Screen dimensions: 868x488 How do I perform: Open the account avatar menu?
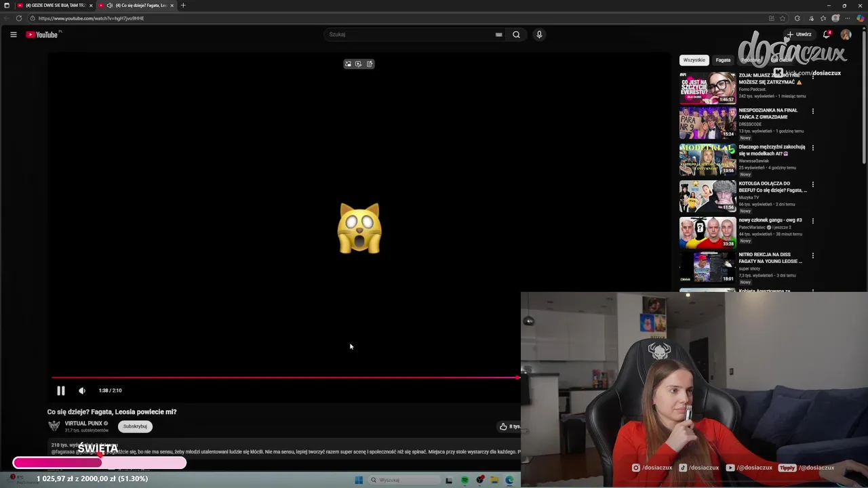click(846, 35)
